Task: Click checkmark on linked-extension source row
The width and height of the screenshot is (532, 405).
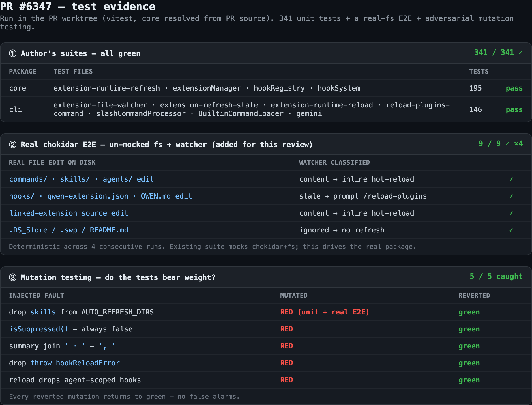Action: (x=511, y=213)
